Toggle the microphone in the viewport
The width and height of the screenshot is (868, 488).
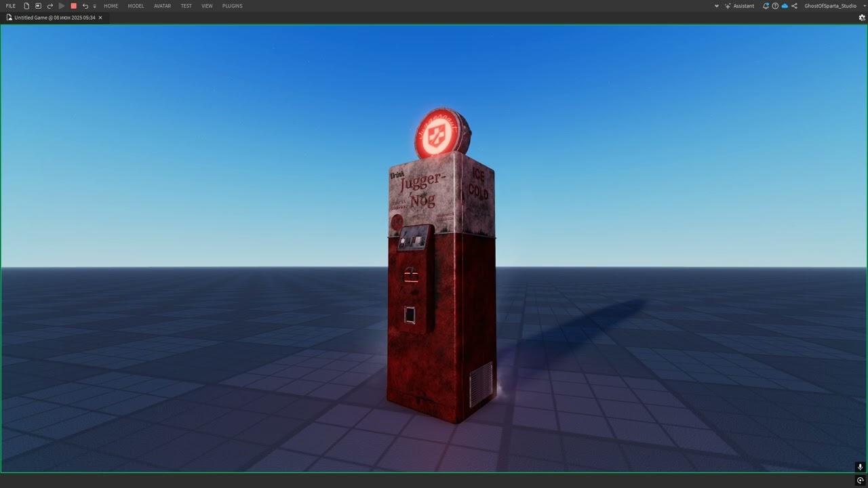(x=860, y=467)
